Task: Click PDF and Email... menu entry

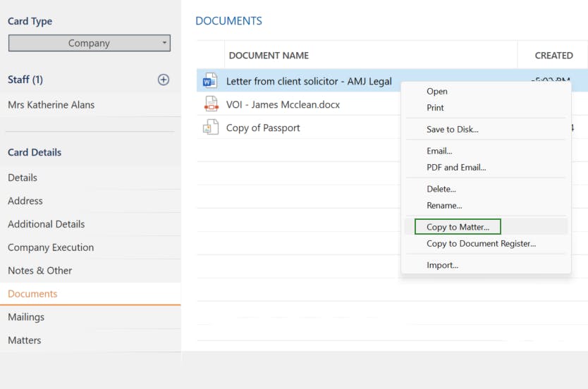Action: click(455, 167)
